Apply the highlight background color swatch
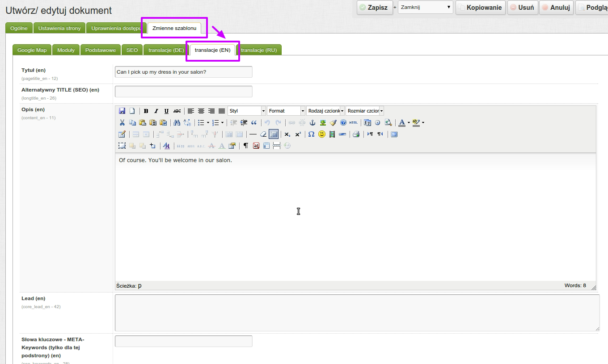The image size is (608, 364). [416, 122]
